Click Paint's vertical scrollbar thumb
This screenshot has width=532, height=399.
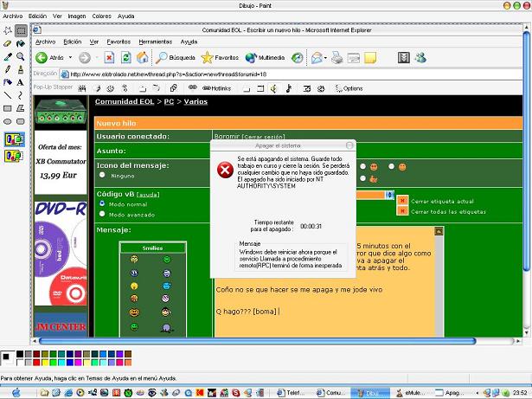tap(526, 151)
